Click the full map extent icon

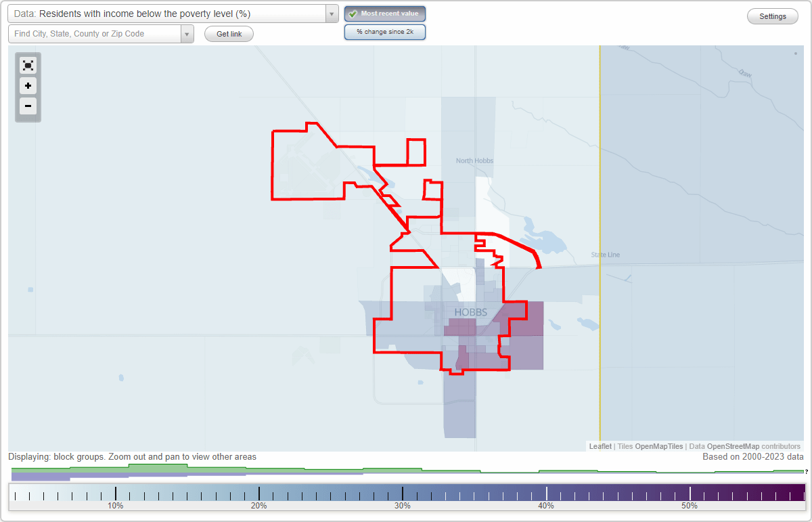(x=28, y=65)
